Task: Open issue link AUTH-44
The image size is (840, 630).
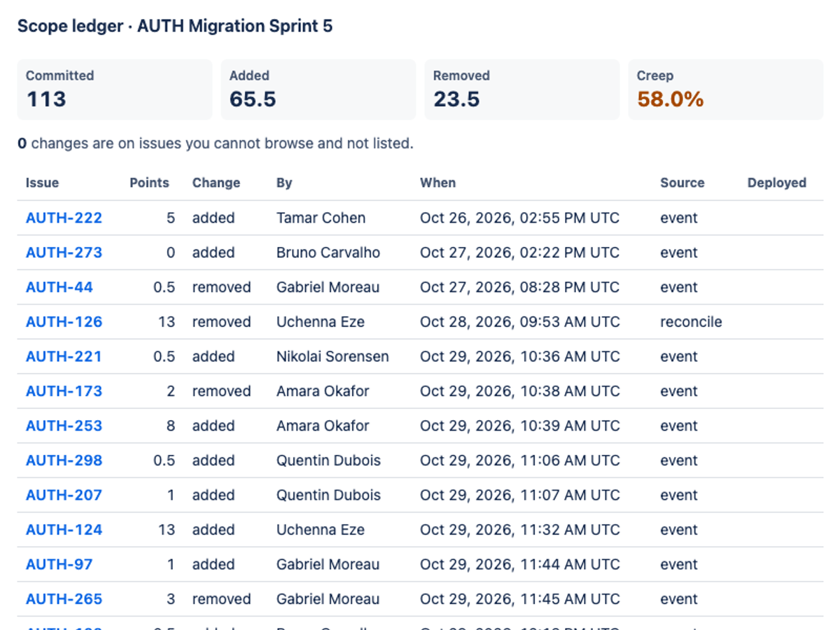Action: pos(59,287)
